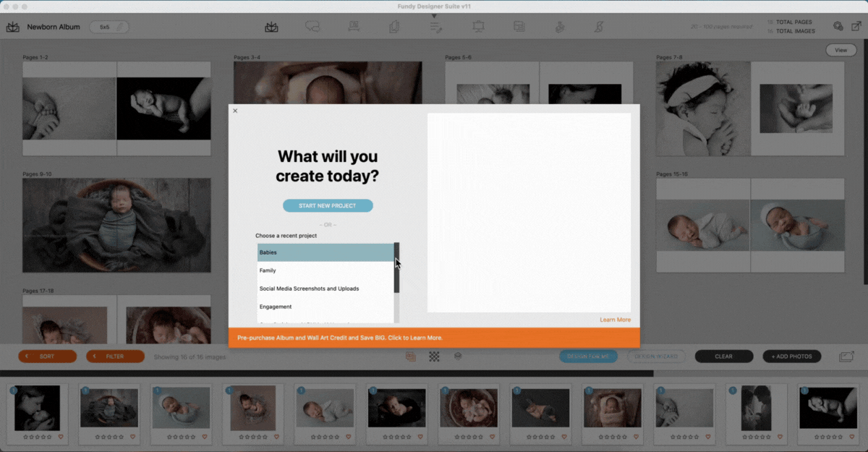Click the album icon beside Newborn Album
The image size is (868, 452).
pos(12,27)
